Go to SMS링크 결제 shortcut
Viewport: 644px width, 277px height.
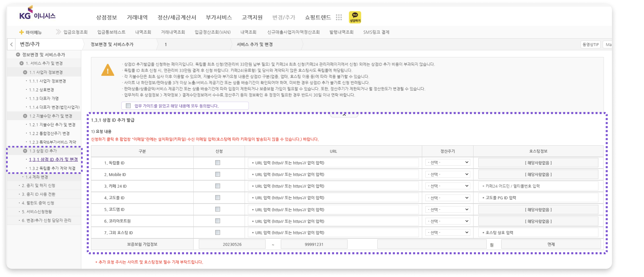coord(376,32)
